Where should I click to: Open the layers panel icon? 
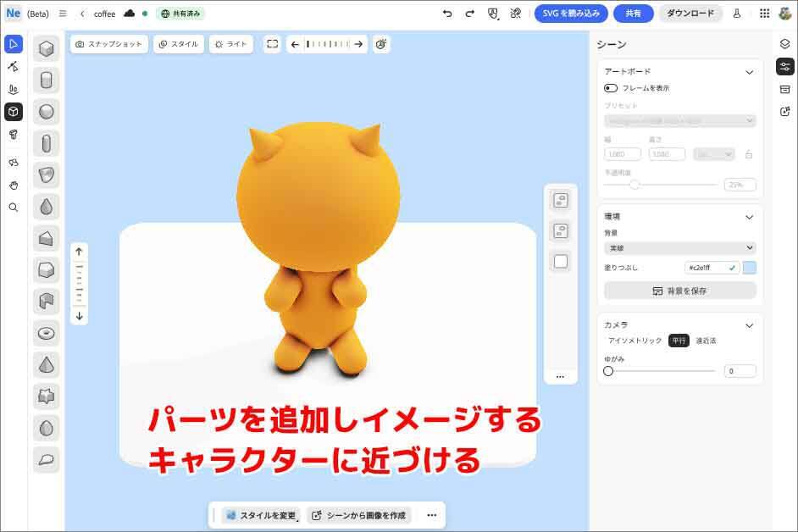tap(784, 44)
